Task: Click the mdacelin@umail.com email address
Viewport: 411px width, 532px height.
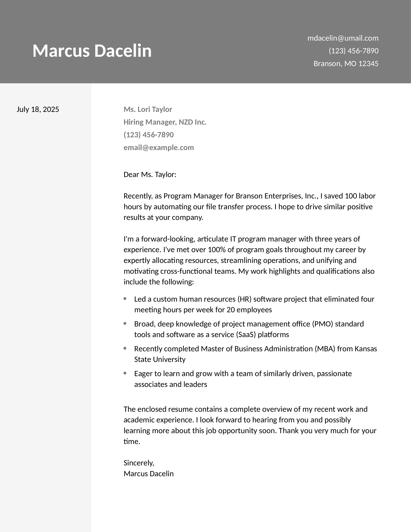Action: pyautogui.click(x=343, y=38)
